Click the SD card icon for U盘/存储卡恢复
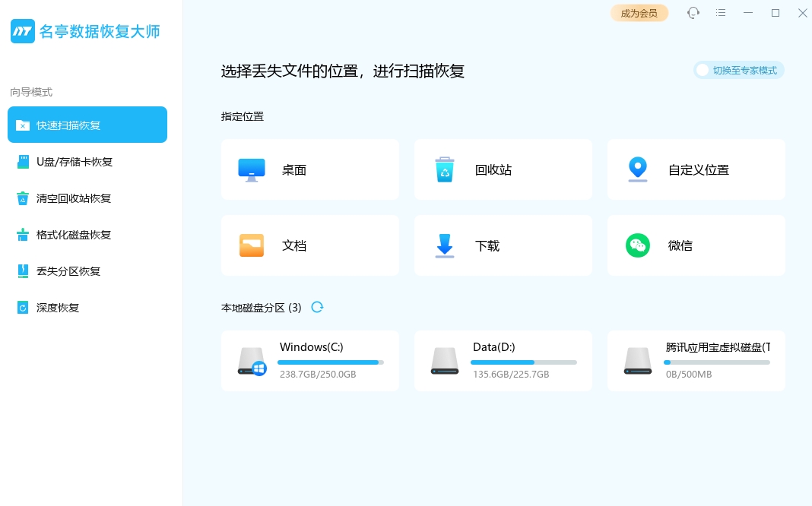 pyautogui.click(x=23, y=162)
